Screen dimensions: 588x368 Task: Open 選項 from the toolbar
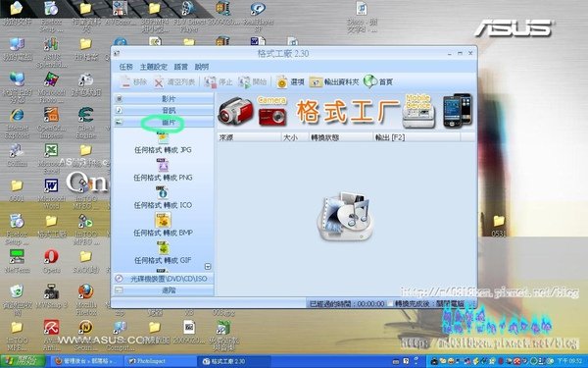290,81
